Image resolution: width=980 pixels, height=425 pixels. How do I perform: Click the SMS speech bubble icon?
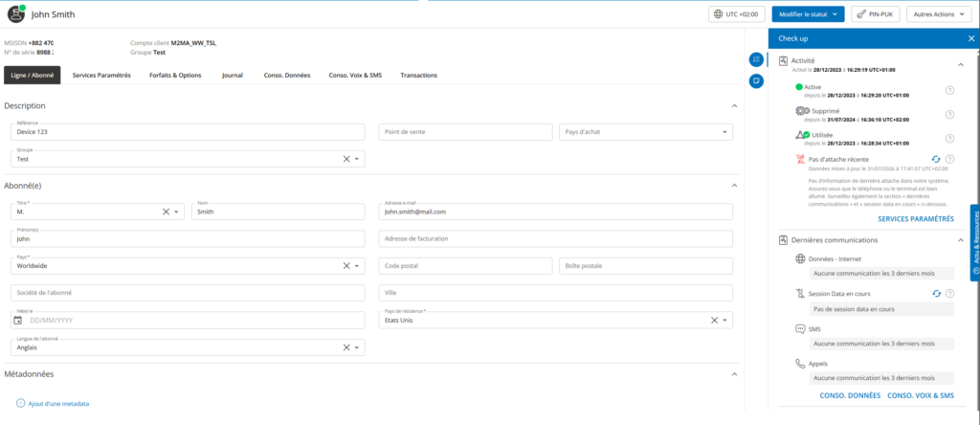click(x=800, y=328)
